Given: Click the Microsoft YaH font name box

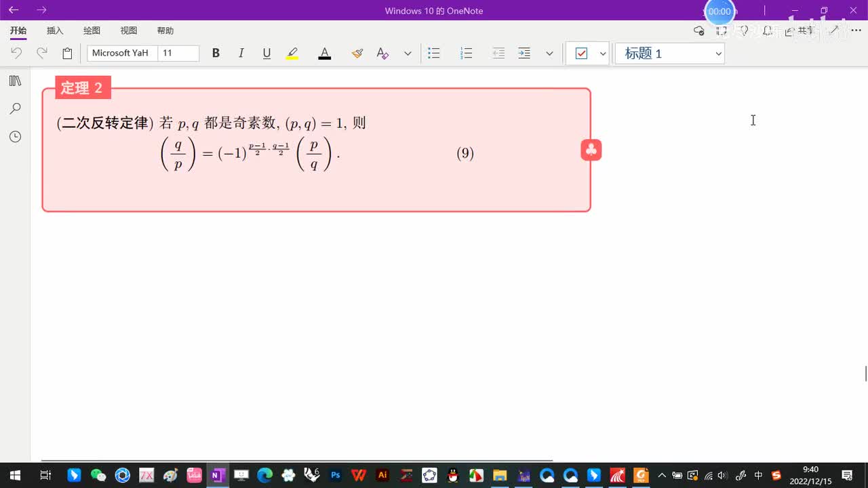Looking at the screenshot, I should (x=122, y=53).
